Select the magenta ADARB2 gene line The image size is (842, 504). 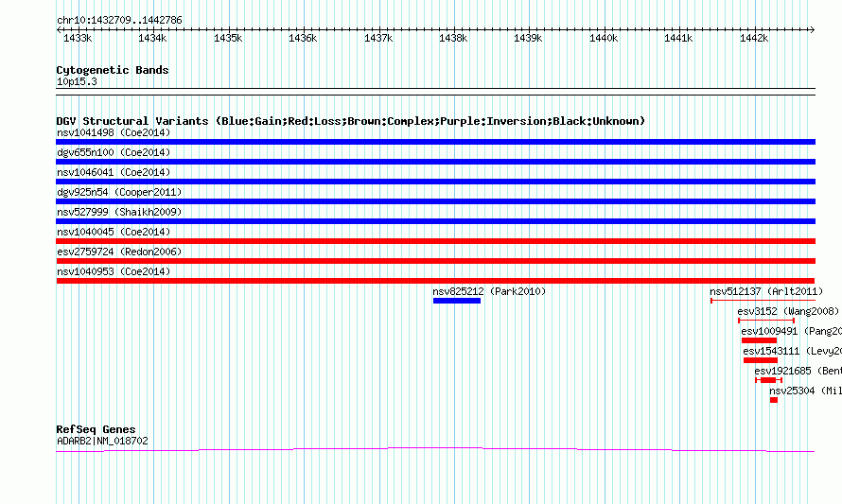point(435,450)
